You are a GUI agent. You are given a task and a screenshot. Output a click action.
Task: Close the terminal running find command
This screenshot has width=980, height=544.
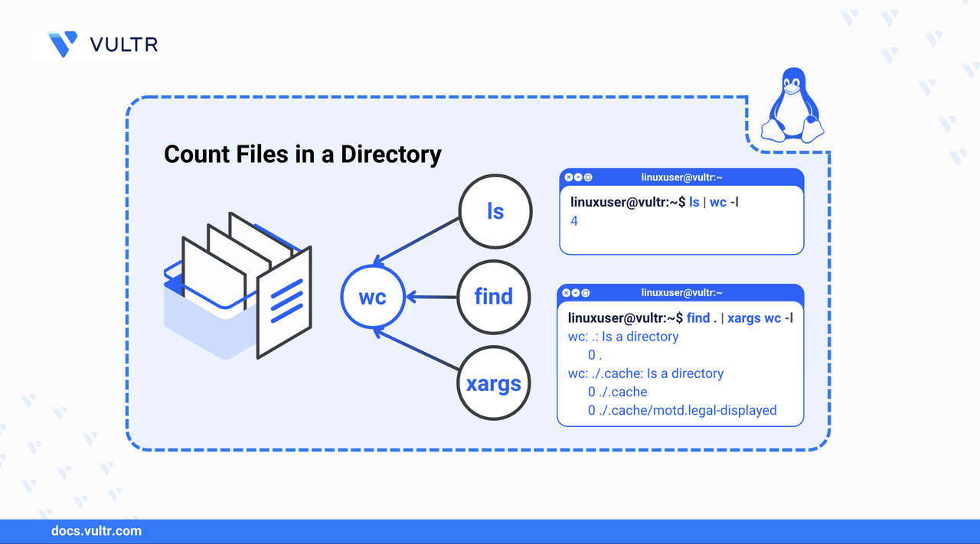pos(567,293)
